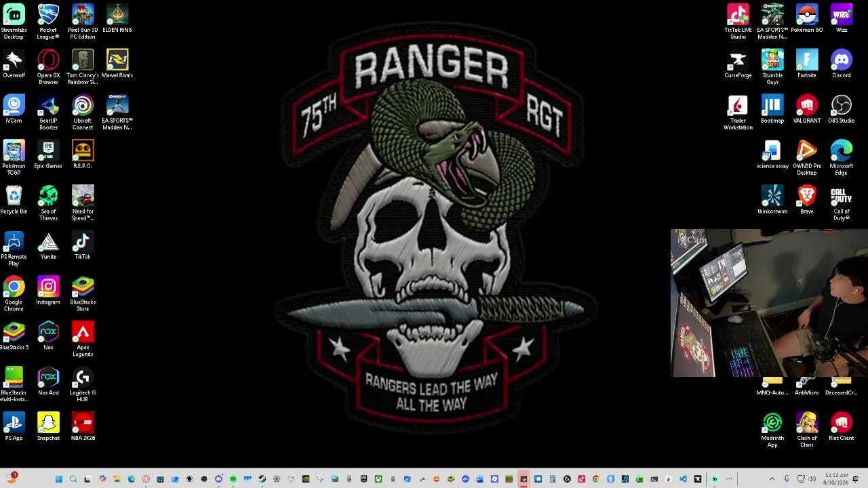Select the BlueStacks Multi-Instance desktop icon
Image resolution: width=868 pixels, height=488 pixels.
tap(14, 385)
